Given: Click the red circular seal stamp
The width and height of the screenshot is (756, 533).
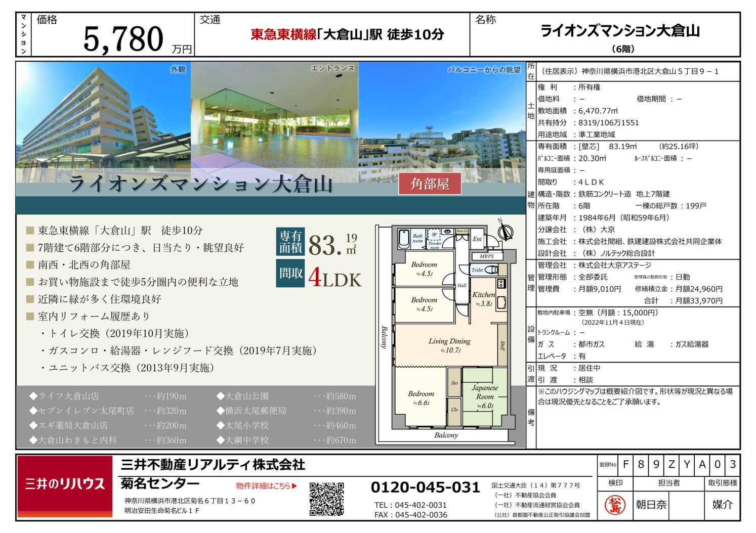Looking at the screenshot, I should click(x=615, y=505).
